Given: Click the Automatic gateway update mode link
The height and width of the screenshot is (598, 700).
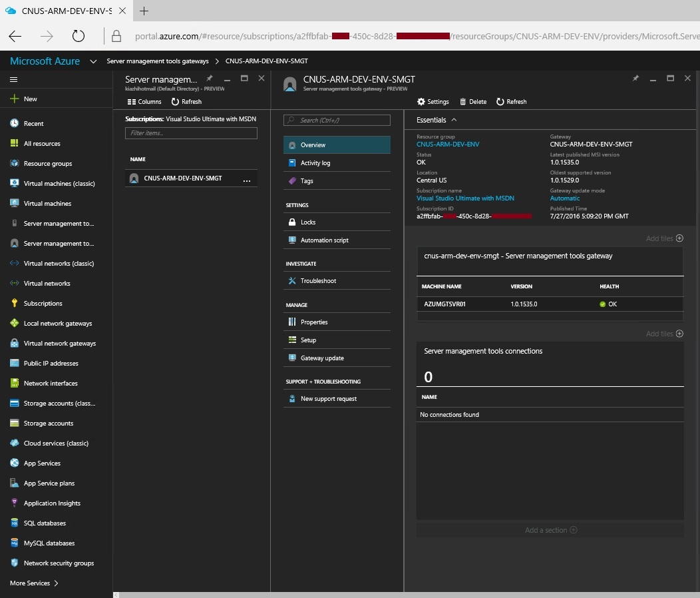Looking at the screenshot, I should pyautogui.click(x=565, y=198).
